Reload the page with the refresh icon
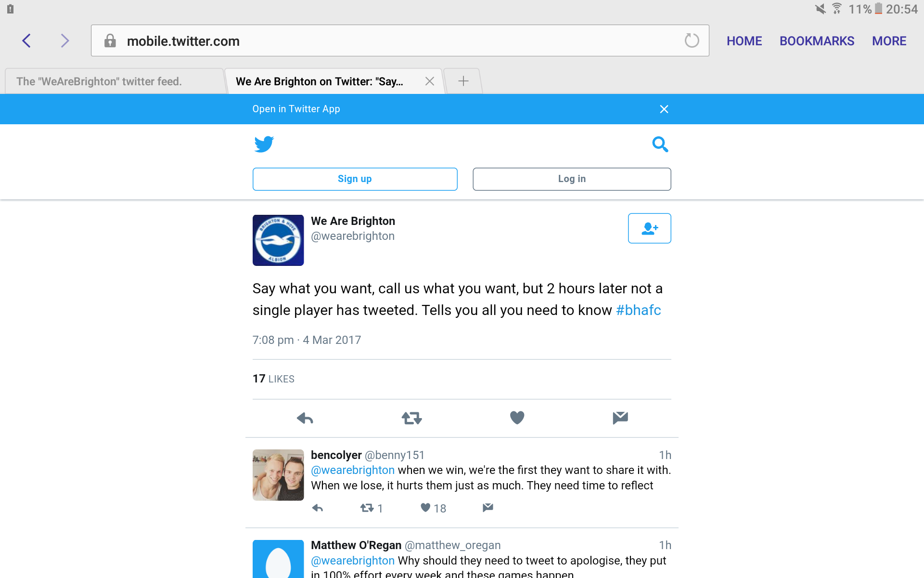This screenshot has height=578, width=924. coord(692,40)
